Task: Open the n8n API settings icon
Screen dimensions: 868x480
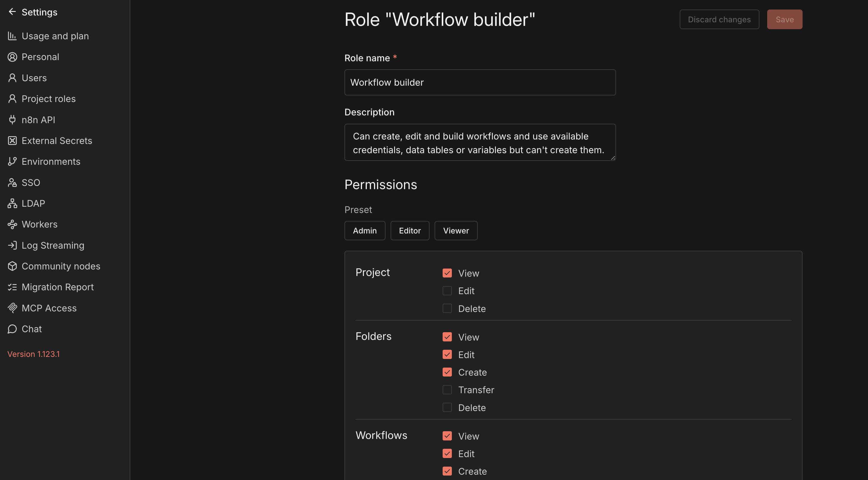Action: pos(12,120)
